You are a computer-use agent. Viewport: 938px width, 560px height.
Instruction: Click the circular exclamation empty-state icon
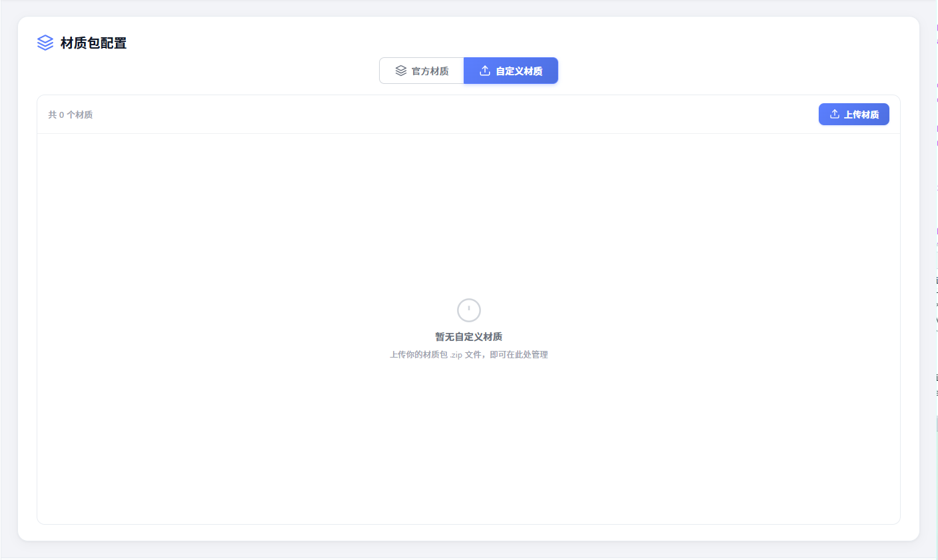pyautogui.click(x=469, y=310)
